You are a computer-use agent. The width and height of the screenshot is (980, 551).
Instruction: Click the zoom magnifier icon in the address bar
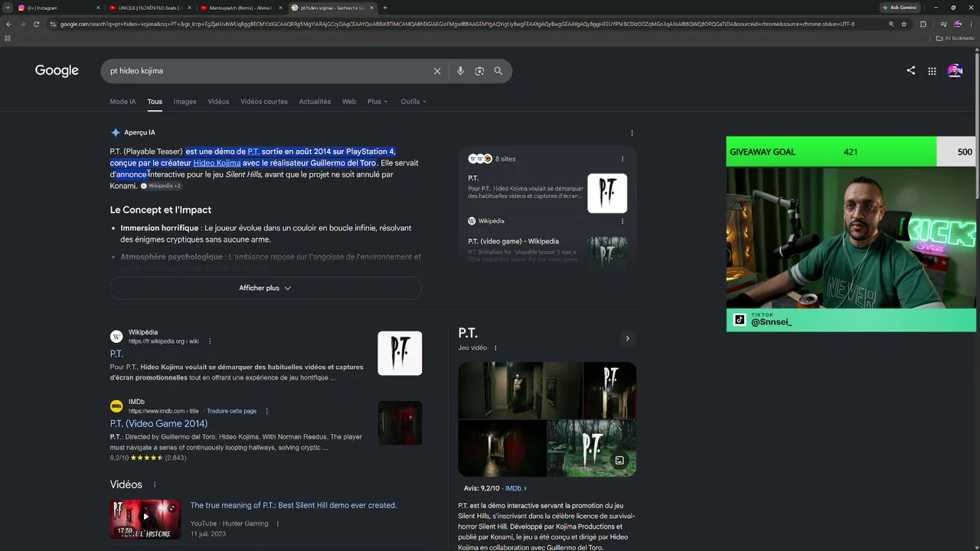coord(891,24)
